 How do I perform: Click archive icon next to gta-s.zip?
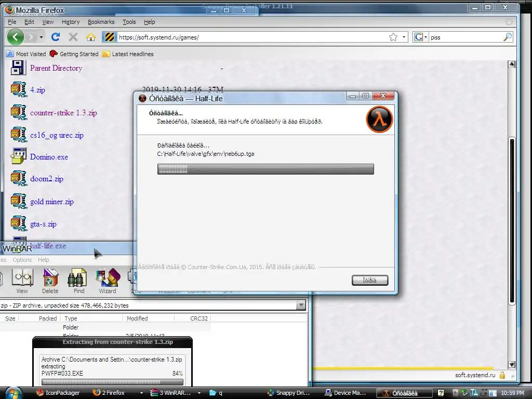click(19, 223)
